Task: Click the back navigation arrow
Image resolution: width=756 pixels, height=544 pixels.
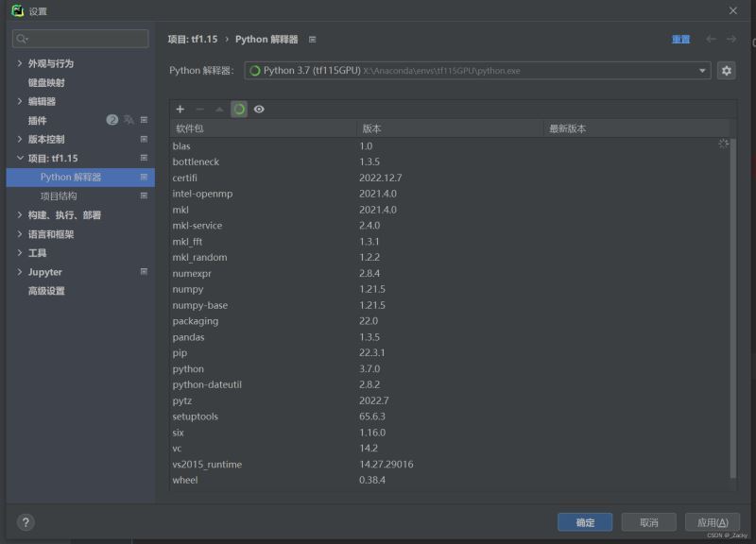Action: click(711, 39)
